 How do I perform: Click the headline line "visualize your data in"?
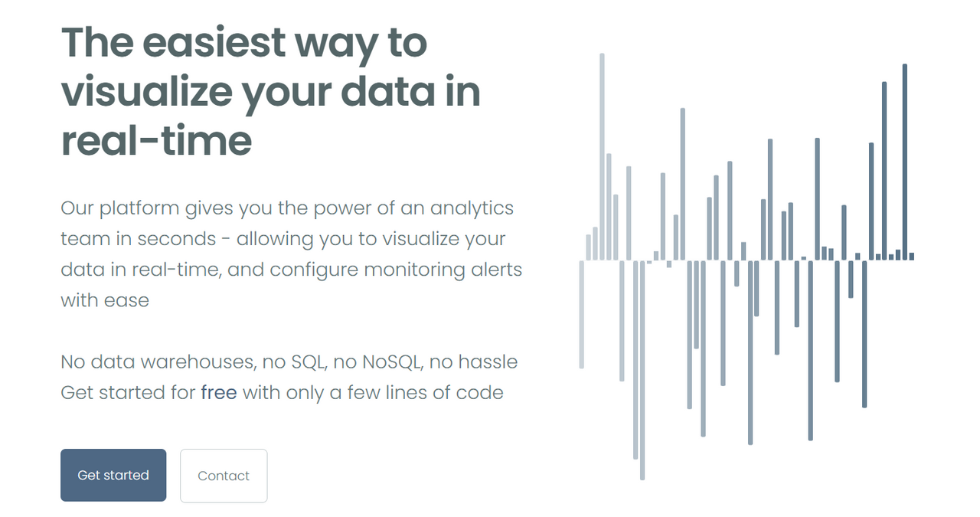click(x=270, y=92)
